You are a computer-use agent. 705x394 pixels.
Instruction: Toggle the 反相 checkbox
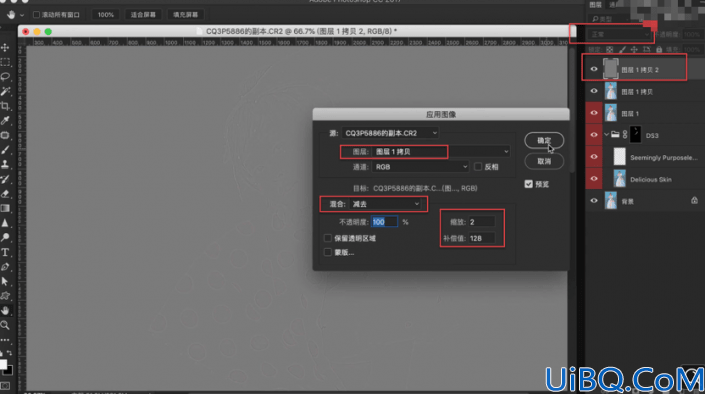click(x=478, y=167)
